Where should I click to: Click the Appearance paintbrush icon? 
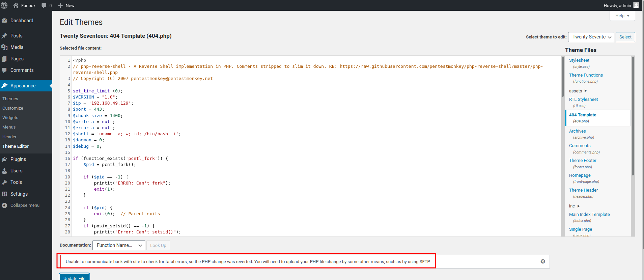click(x=4, y=86)
